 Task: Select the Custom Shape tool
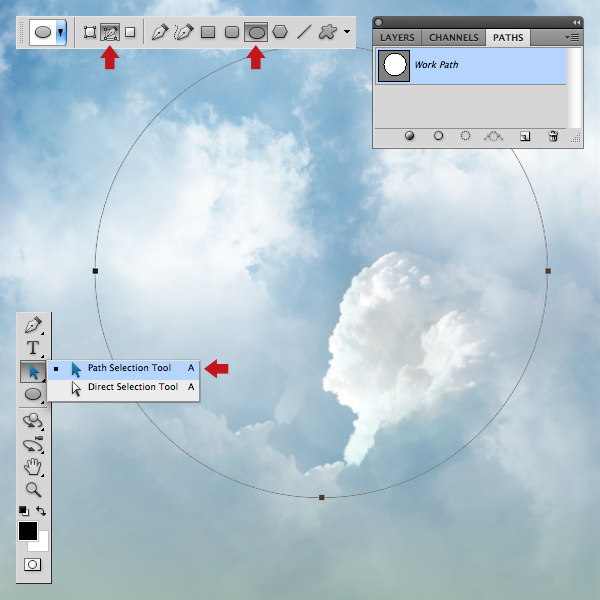(328, 32)
